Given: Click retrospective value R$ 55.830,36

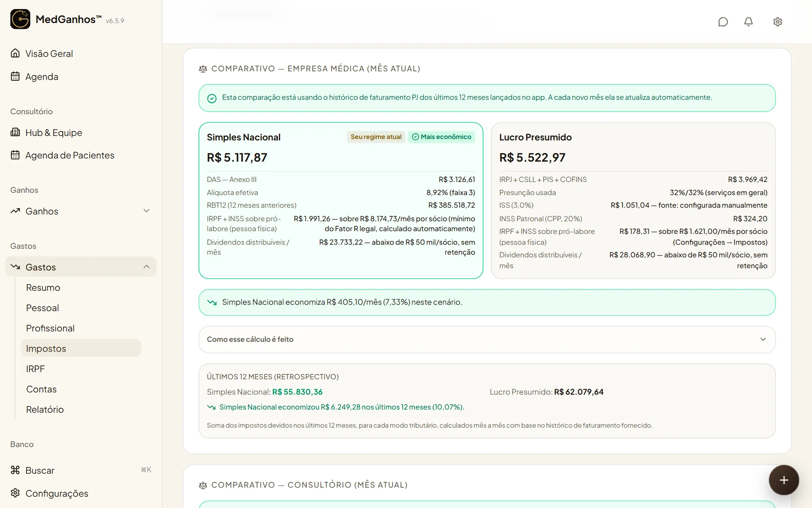Looking at the screenshot, I should pos(297,392).
